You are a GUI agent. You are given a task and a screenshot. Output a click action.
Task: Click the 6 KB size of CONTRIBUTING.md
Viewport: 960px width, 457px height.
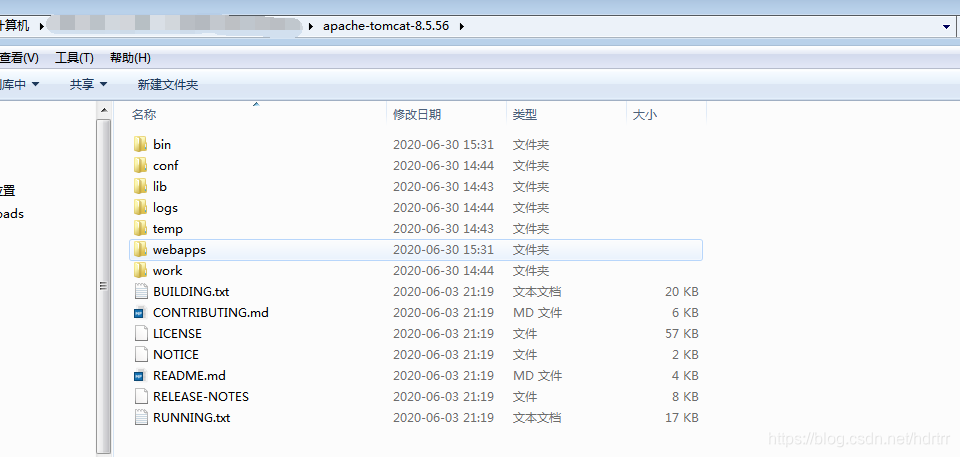coord(685,312)
